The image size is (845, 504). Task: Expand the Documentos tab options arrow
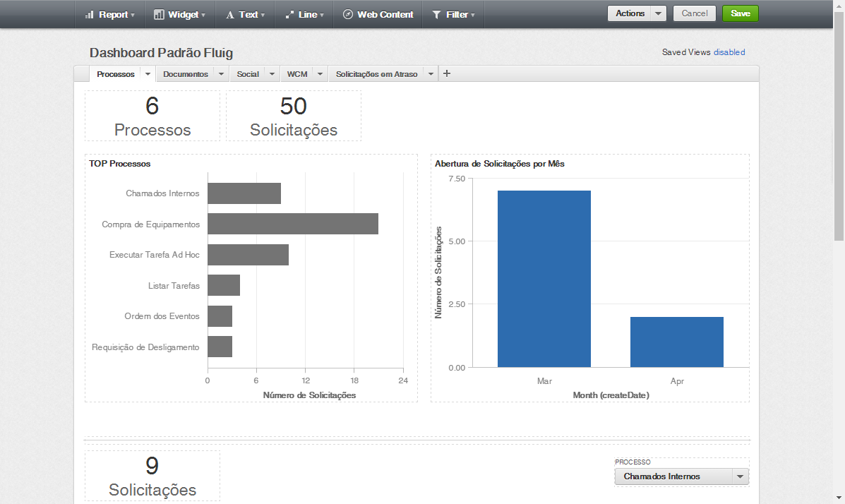pyautogui.click(x=222, y=74)
